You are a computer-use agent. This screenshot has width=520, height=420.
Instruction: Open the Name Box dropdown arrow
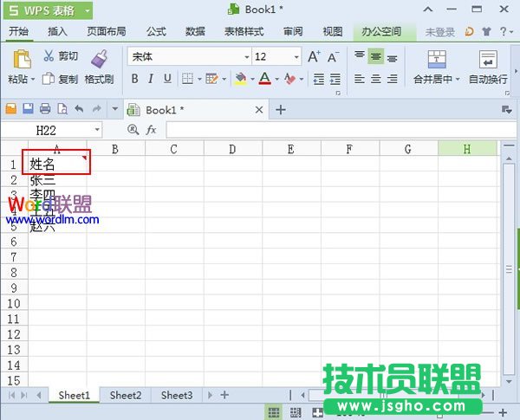pos(97,130)
